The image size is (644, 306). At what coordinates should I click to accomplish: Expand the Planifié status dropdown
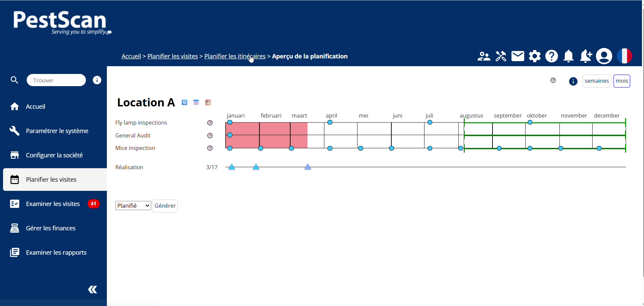[x=133, y=206]
